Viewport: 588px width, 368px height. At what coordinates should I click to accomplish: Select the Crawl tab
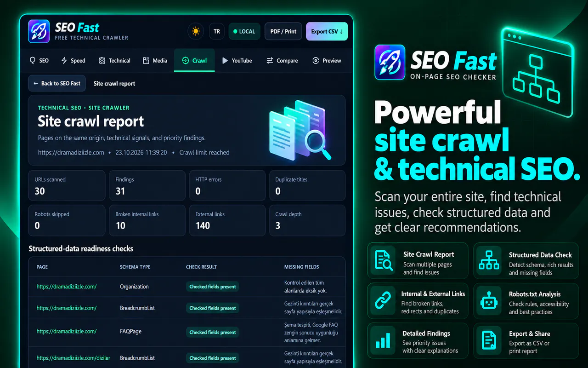[194, 60]
